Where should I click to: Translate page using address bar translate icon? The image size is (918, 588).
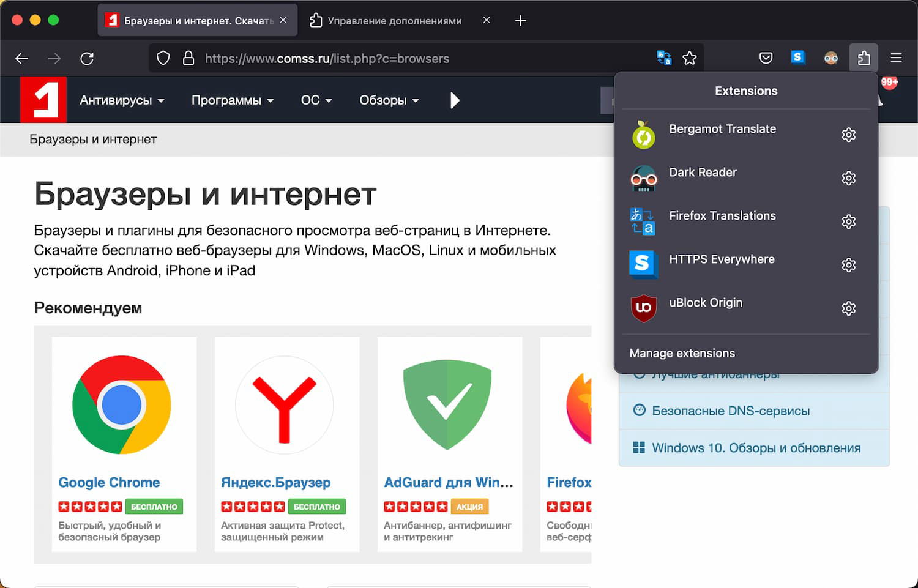pyautogui.click(x=664, y=58)
